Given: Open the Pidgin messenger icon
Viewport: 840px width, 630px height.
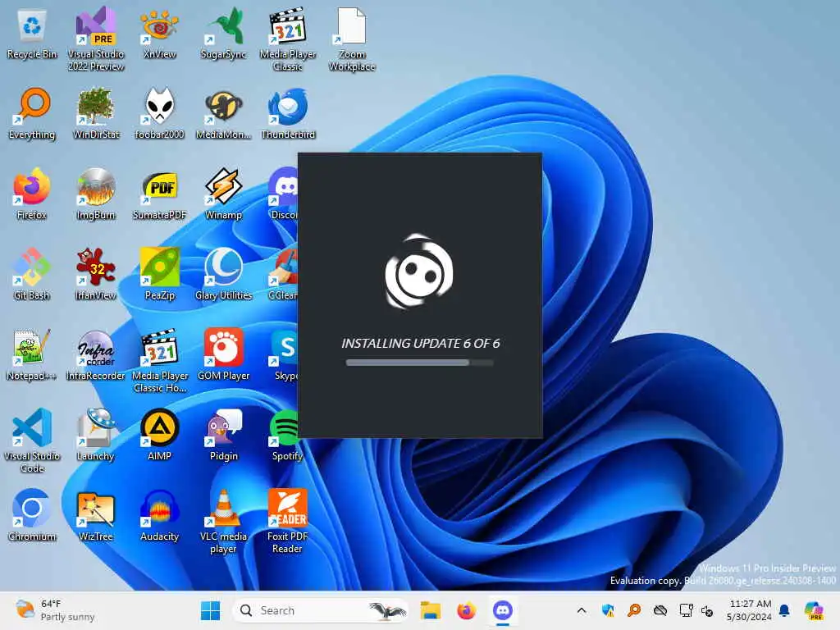Looking at the screenshot, I should (x=223, y=435).
